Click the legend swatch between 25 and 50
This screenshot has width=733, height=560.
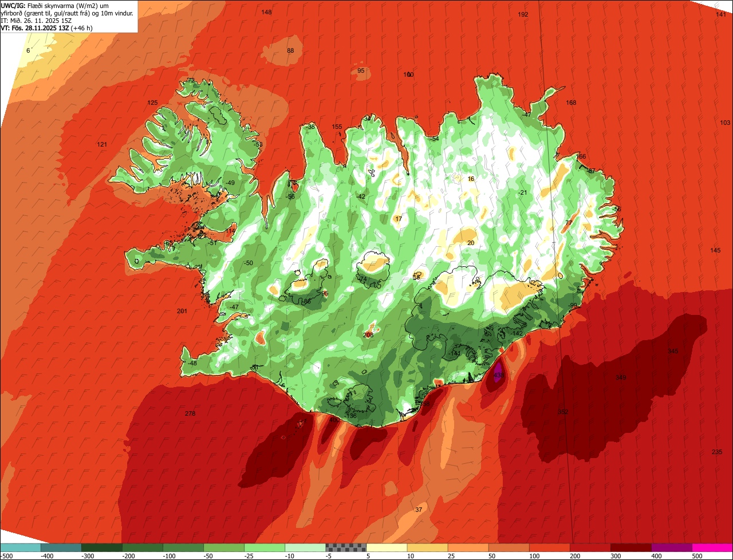coord(468,547)
